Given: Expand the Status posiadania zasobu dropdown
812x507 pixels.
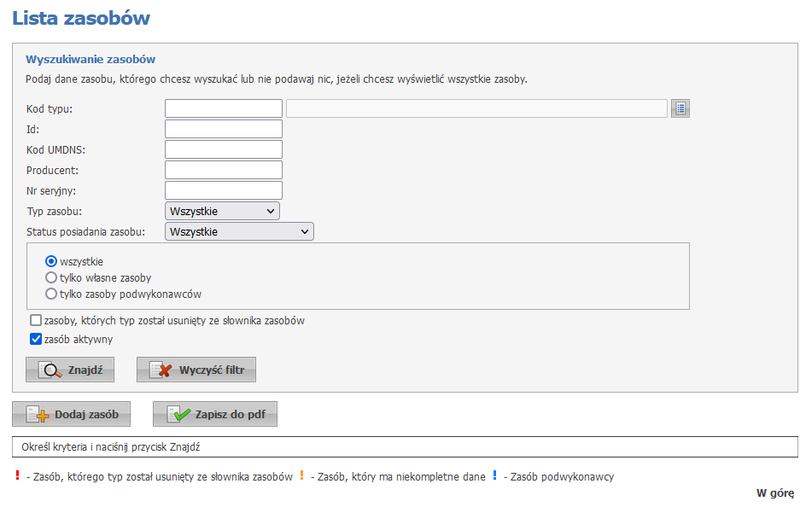Looking at the screenshot, I should (239, 231).
